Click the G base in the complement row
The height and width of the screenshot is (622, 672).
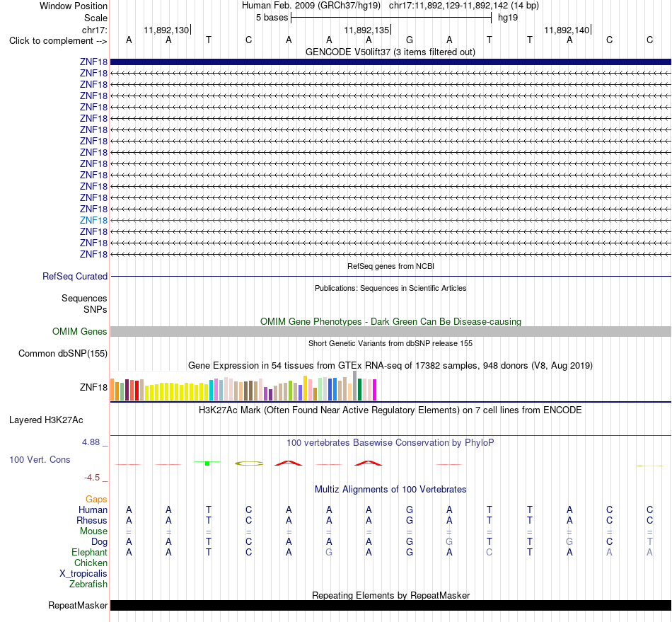[x=410, y=40]
